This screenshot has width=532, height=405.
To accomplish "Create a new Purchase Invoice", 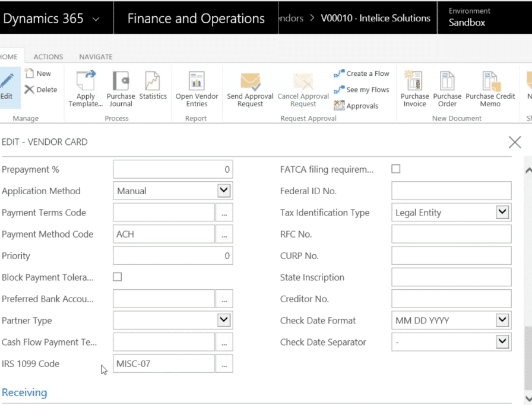I will (x=414, y=89).
